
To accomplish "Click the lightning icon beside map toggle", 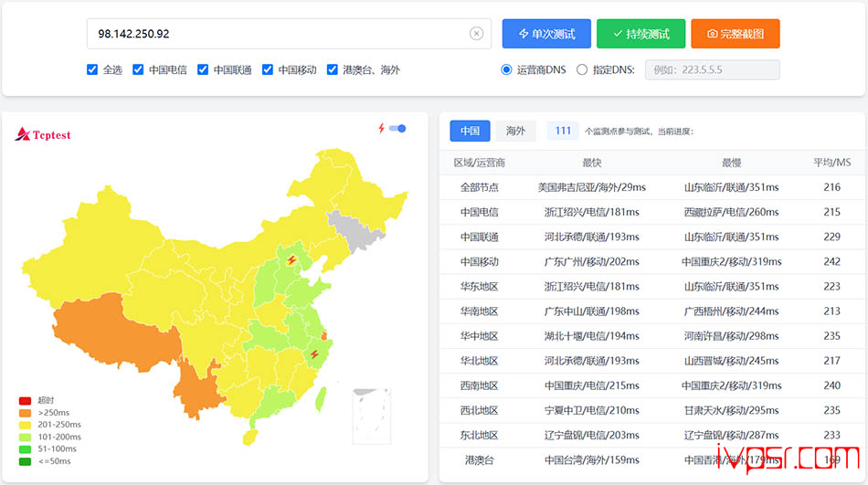I will [381, 129].
